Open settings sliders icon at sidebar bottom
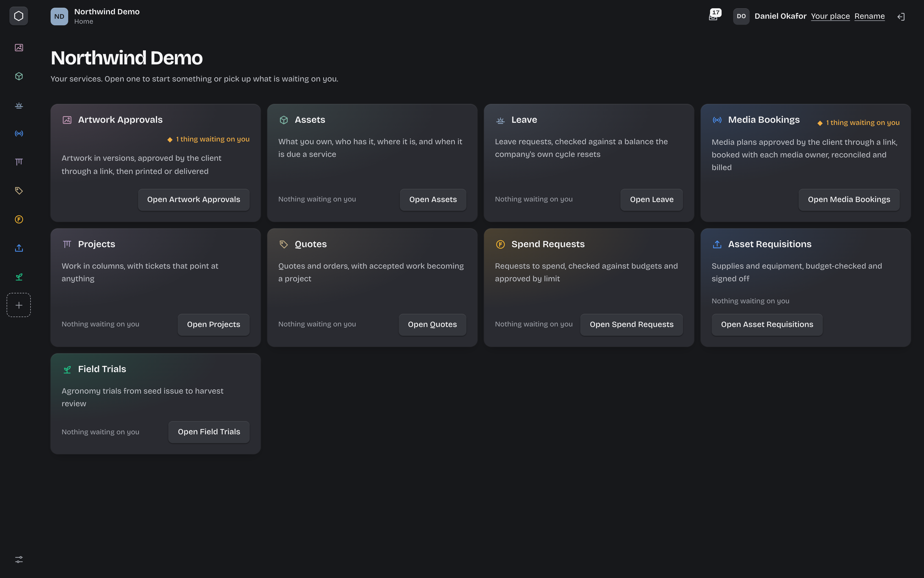 19,560
